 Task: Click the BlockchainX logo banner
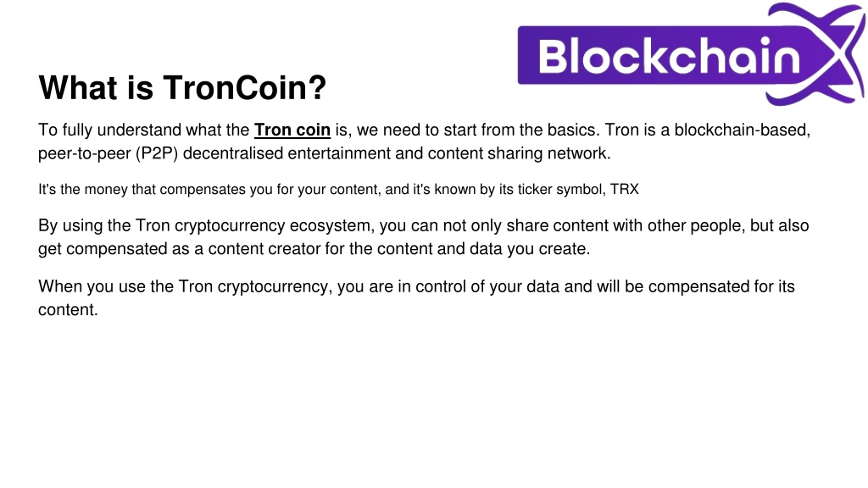pos(692,54)
